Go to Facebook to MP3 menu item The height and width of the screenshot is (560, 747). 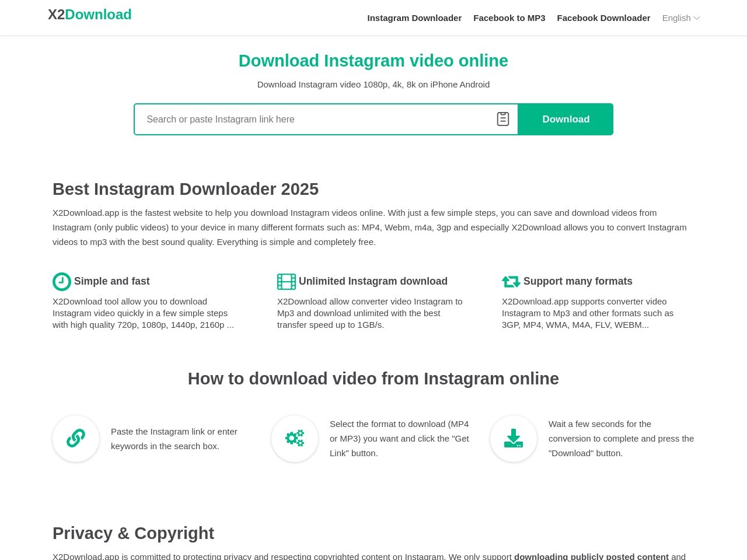509,18
